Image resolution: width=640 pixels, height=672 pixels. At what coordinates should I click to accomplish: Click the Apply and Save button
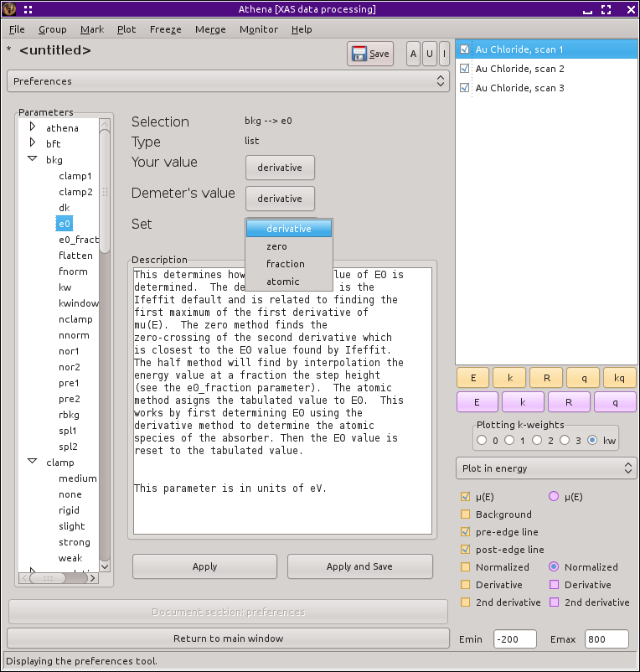click(x=359, y=566)
